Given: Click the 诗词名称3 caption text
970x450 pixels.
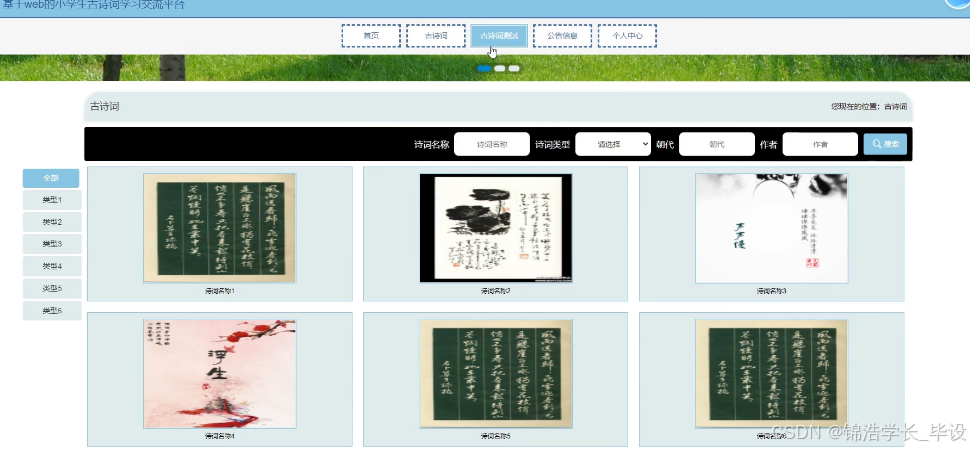Looking at the screenshot, I should 771,291.
